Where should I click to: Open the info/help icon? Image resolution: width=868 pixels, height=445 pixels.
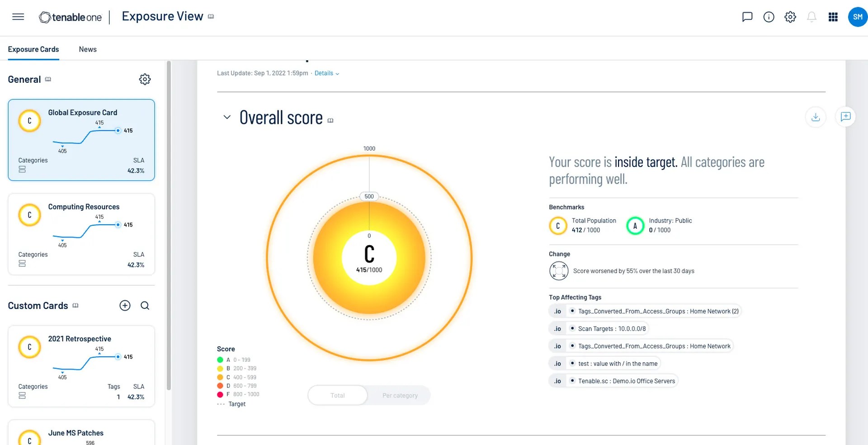point(769,17)
